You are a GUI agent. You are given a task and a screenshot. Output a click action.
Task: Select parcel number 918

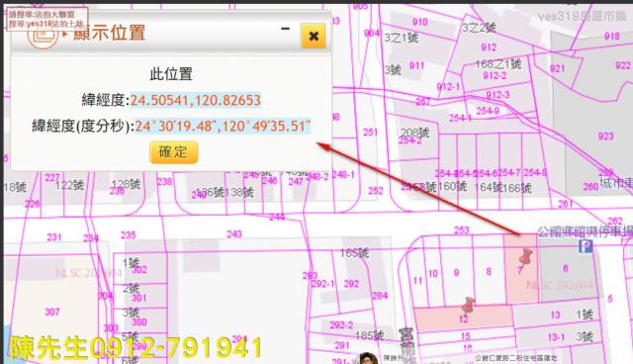pos(612,37)
